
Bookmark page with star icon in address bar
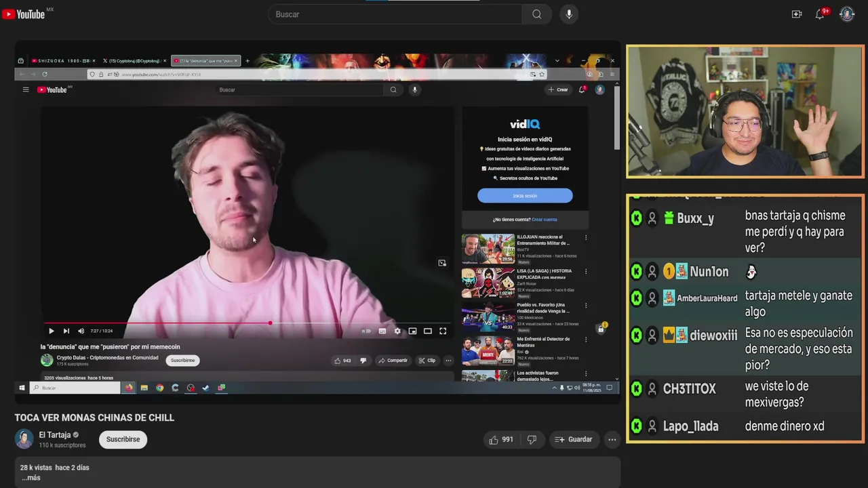click(542, 74)
